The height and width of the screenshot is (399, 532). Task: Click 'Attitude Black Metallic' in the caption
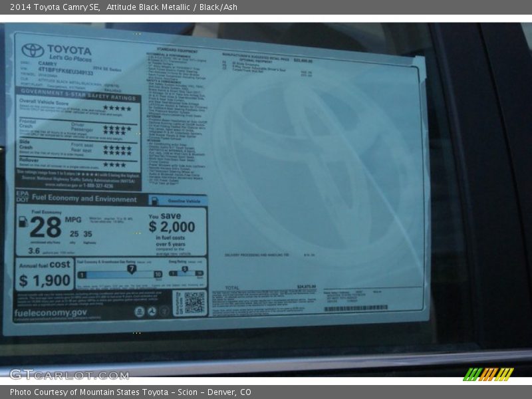pyautogui.click(x=148, y=7)
